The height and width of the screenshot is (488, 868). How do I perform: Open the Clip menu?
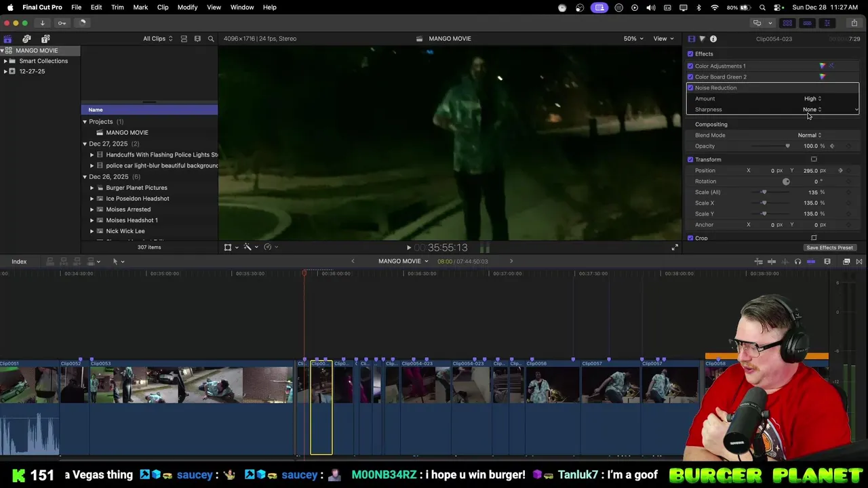(x=163, y=7)
